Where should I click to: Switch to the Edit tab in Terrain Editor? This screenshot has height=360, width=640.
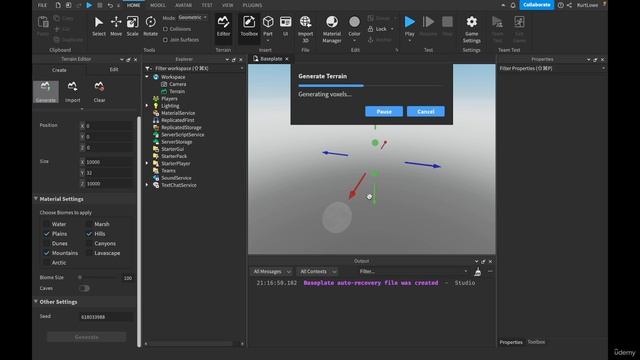pyautogui.click(x=114, y=70)
